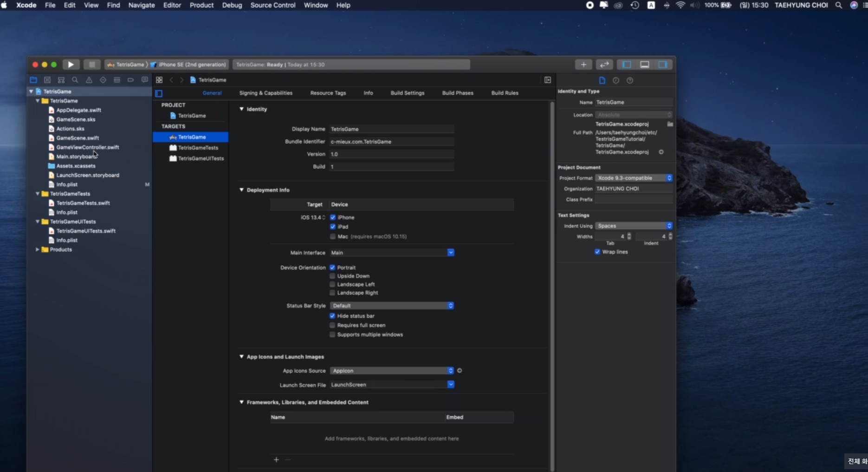Open the Info tab
The height and width of the screenshot is (472, 868).
pyautogui.click(x=368, y=93)
